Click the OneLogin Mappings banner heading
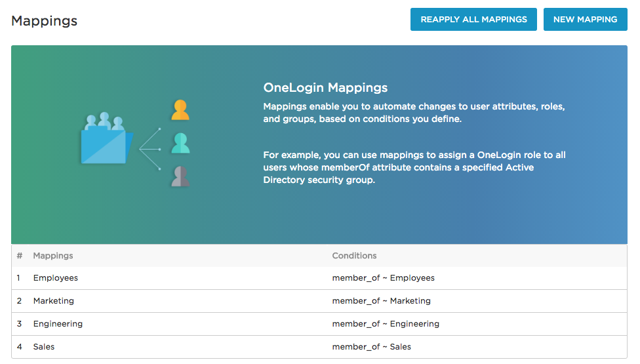Screen dimensions: 640x364 [325, 88]
